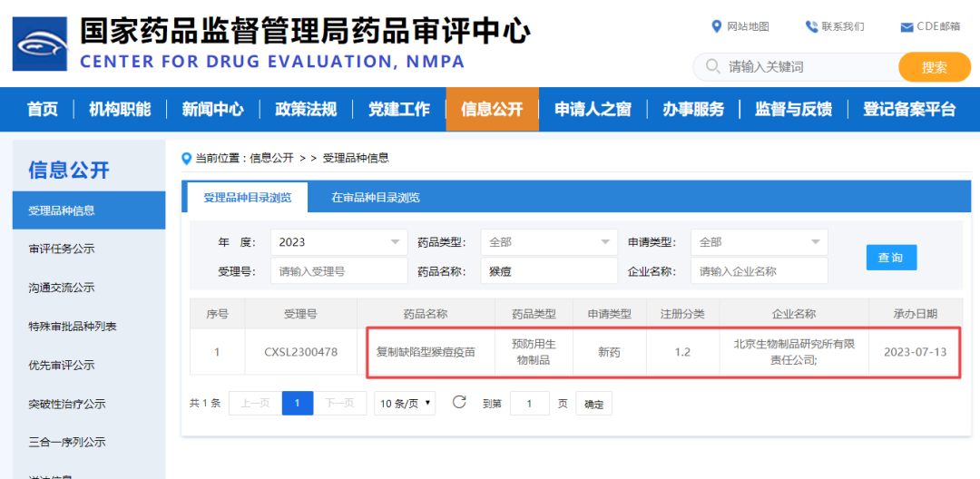Viewport: 980px width, 479px height.
Task: Open the 网站地图 site map link
Action: (x=740, y=26)
